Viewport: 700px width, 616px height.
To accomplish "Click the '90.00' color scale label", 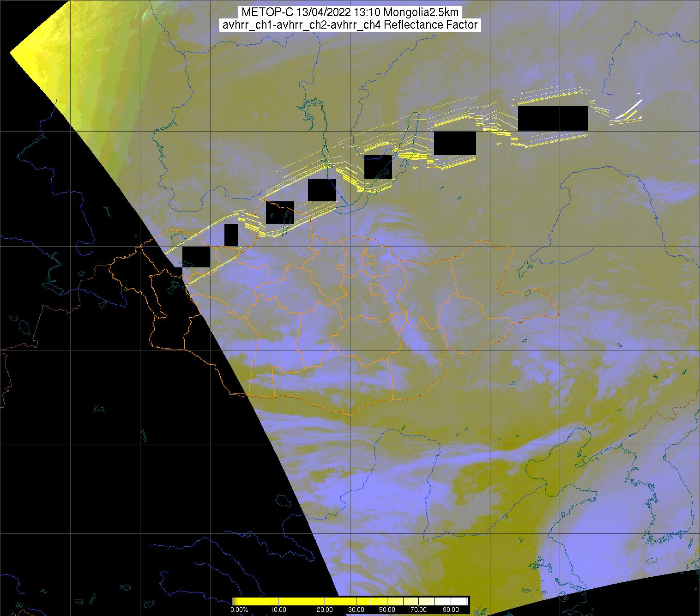I will tap(451, 610).
